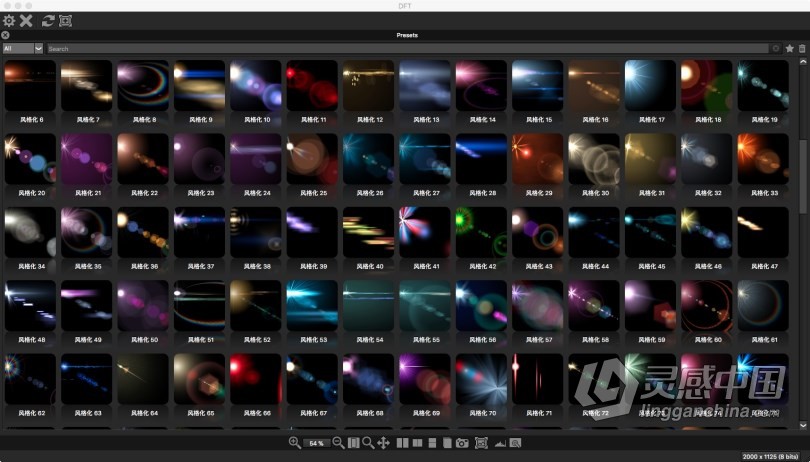The height and width of the screenshot is (462, 810).
Task: Enable horizontal split comparison view icon
Action: 432,443
